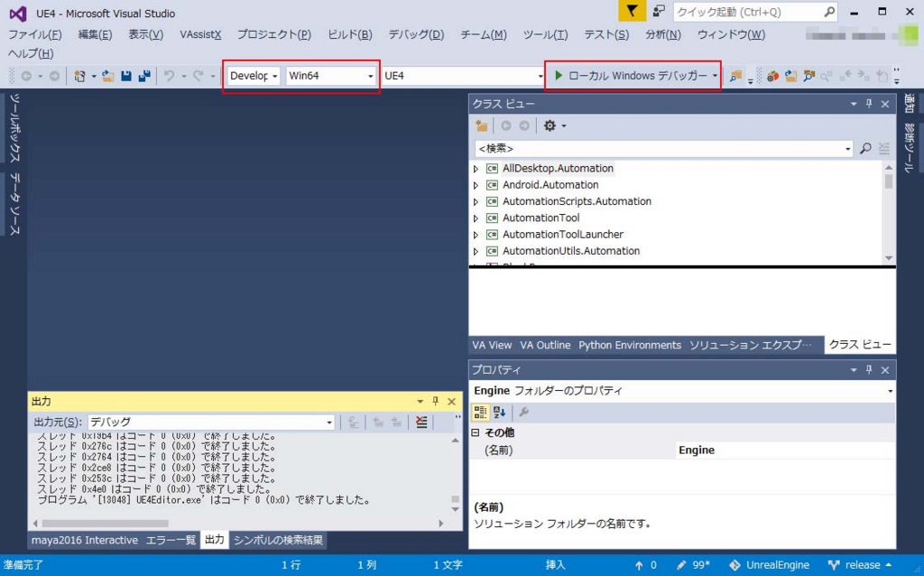Click the Class View forward arrow icon
This screenshot has width=924, height=576.
click(x=524, y=125)
